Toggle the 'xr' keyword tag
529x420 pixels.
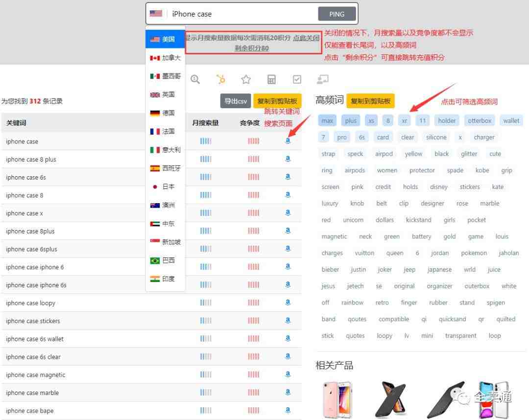coord(404,121)
